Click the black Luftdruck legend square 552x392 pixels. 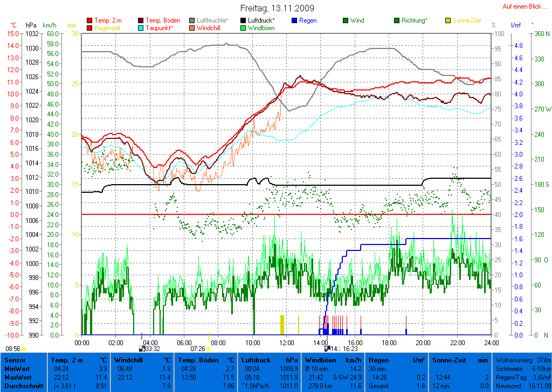[243, 20]
